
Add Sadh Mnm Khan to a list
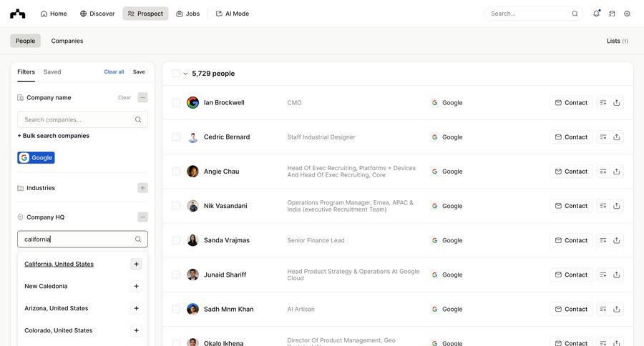[603, 309]
